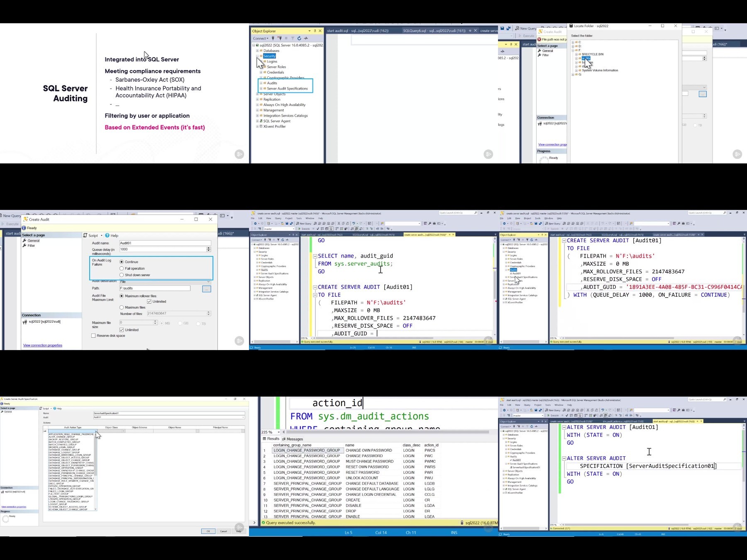This screenshot has width=747, height=560.
Task: Select the Fail operation radio button
Action: click(122, 268)
